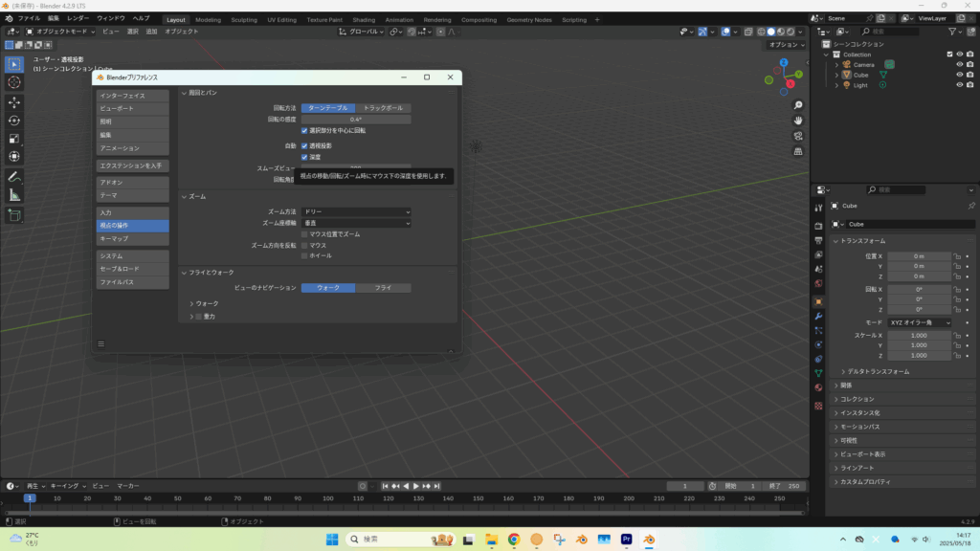Select the Rotate tool in the viewport toolbar
This screenshot has width=980, height=551.
coord(13,121)
